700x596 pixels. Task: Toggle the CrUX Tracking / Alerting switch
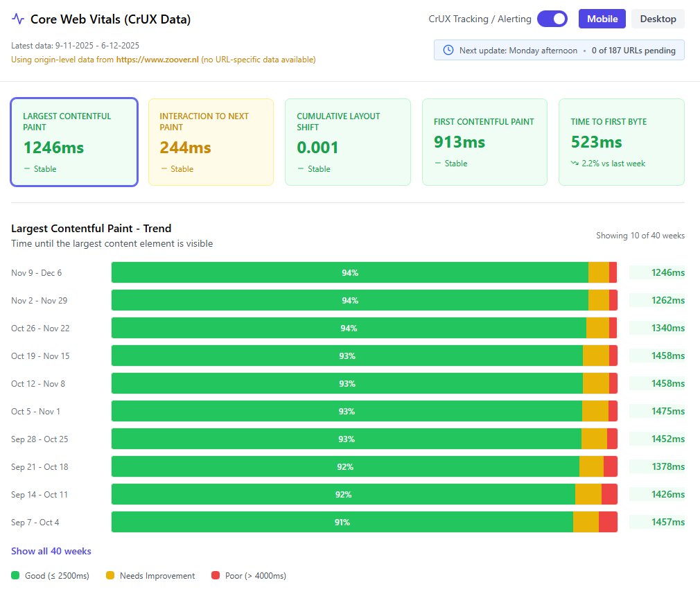click(552, 19)
